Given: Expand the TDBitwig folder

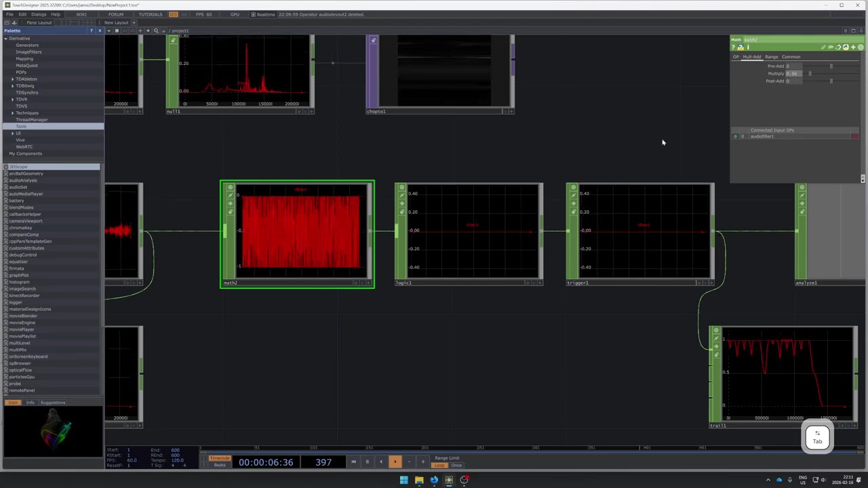Looking at the screenshot, I should pyautogui.click(x=12, y=85).
